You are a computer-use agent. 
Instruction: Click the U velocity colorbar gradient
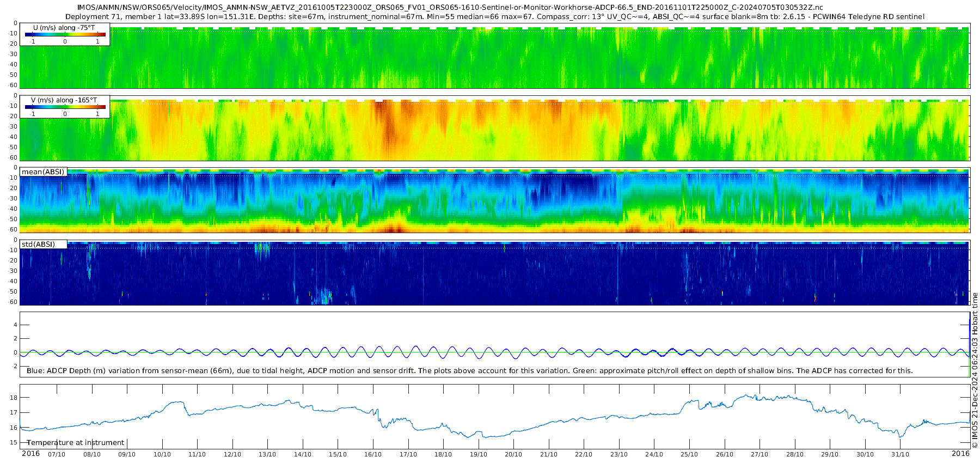pos(65,34)
